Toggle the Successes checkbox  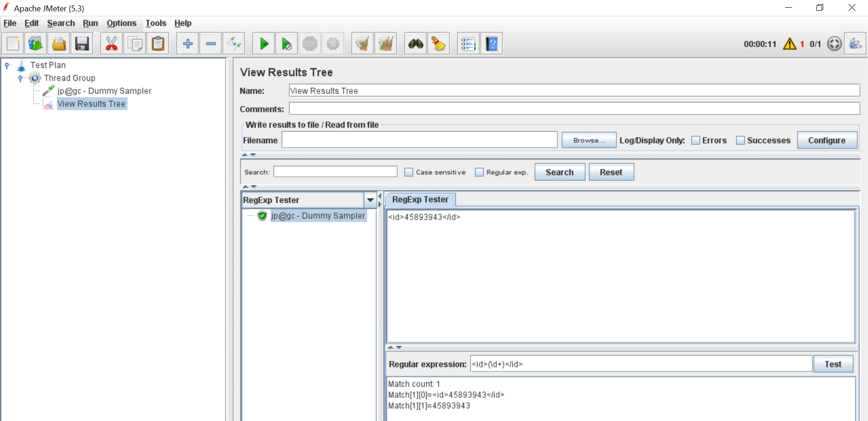(x=740, y=141)
